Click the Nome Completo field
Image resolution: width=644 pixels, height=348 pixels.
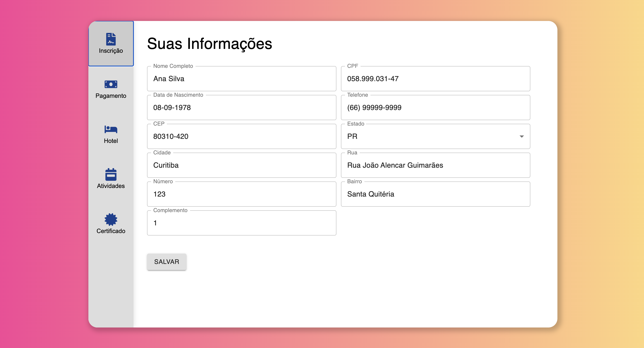[x=241, y=79]
